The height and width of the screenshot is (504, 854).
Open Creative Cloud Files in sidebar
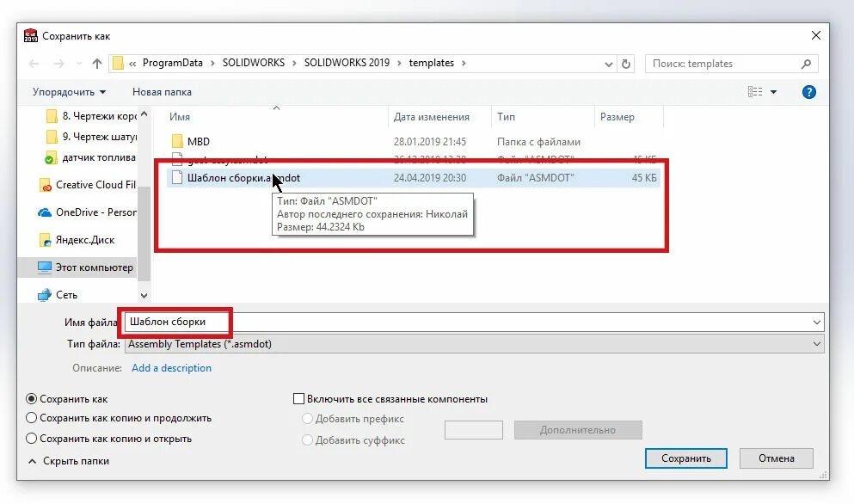click(x=88, y=185)
